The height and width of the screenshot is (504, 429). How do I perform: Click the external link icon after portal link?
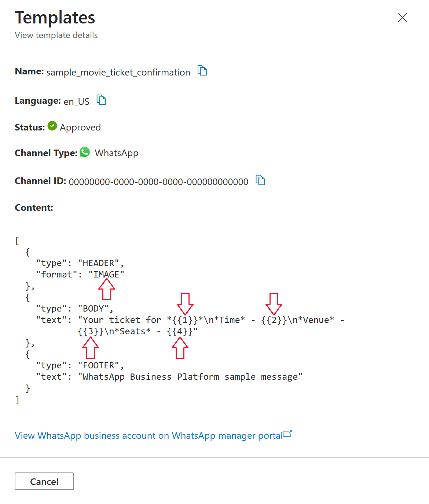[287, 434]
